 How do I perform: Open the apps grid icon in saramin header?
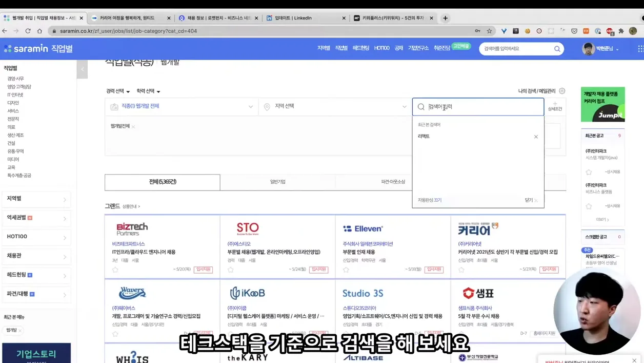point(640,49)
